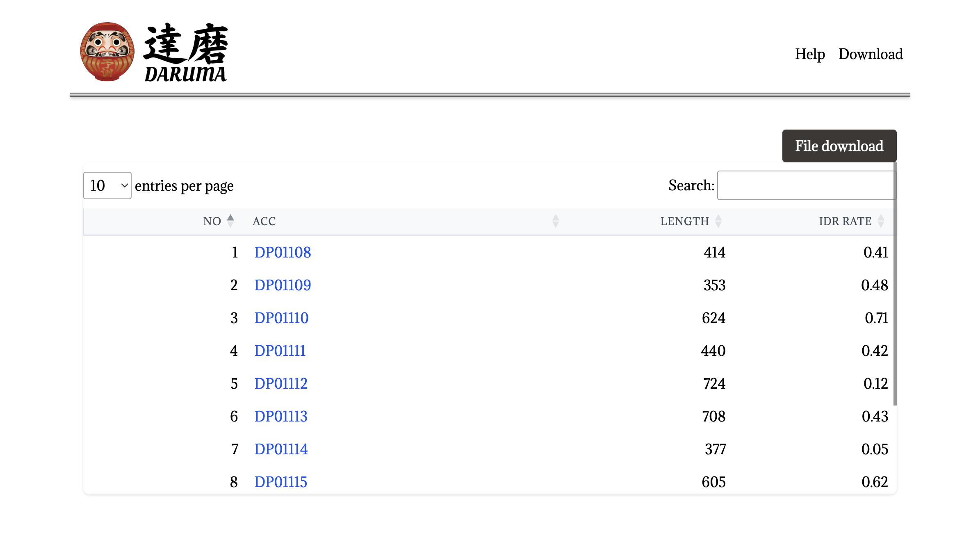Open accession link DP01114
This screenshot has height=540, width=980.
[281, 449]
